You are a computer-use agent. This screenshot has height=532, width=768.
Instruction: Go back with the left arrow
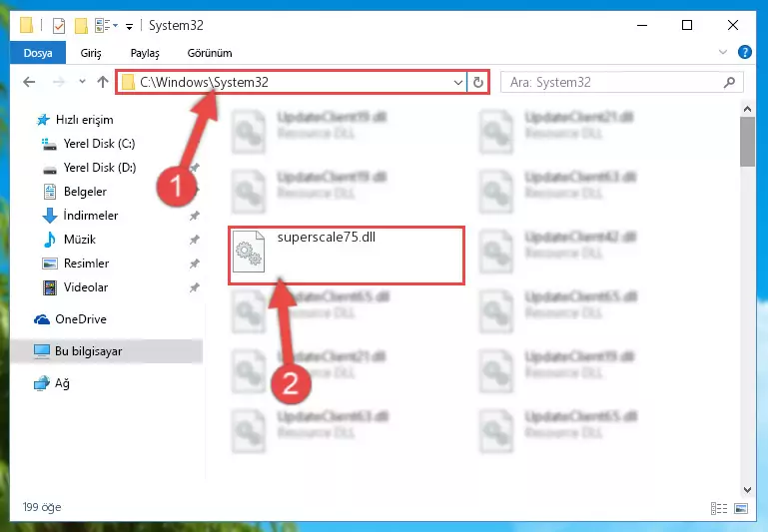coord(29,82)
